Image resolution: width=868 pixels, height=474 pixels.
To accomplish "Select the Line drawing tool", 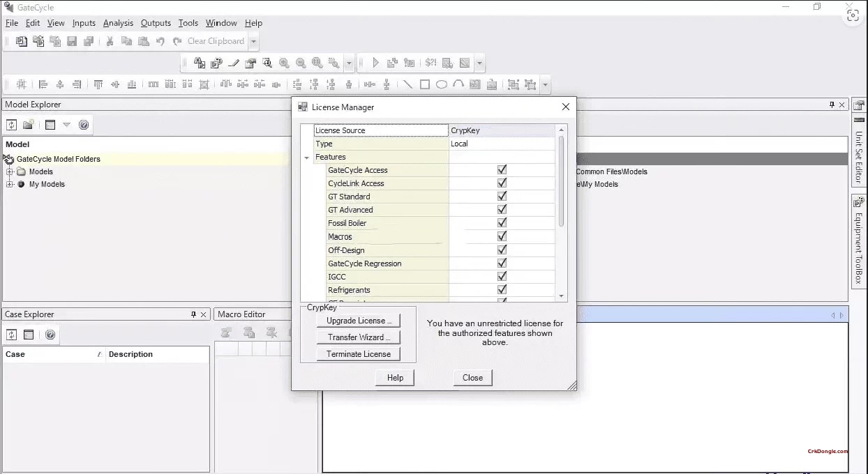I will [x=407, y=84].
